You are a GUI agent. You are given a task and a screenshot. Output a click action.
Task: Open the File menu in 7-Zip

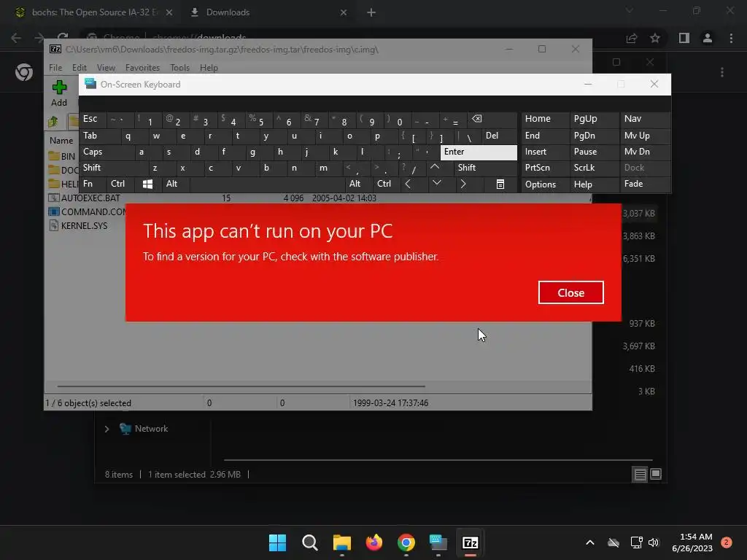[x=55, y=68]
